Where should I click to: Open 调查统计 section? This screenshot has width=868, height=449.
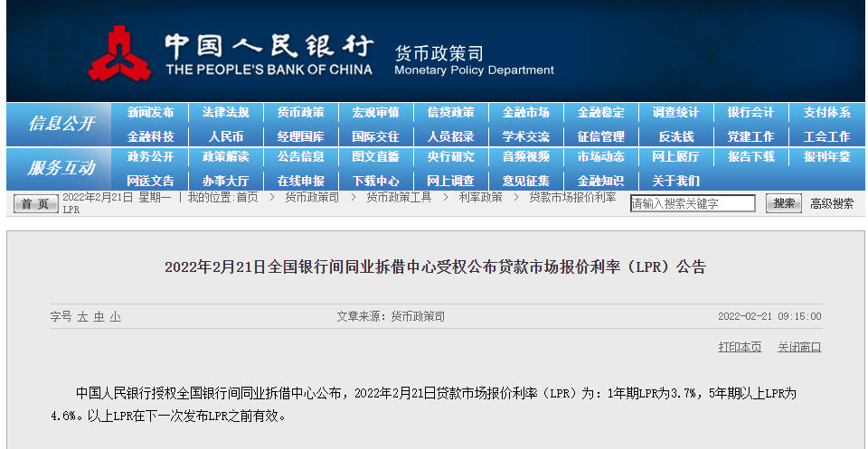pyautogui.click(x=675, y=113)
